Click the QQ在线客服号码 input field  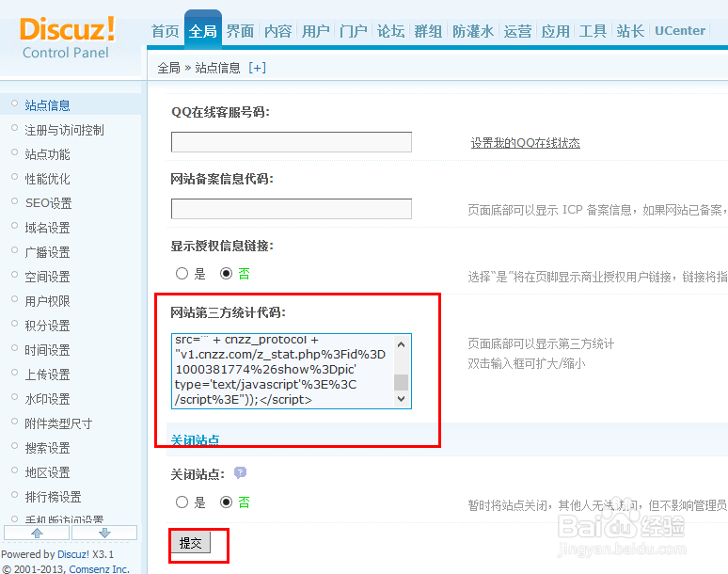point(292,142)
